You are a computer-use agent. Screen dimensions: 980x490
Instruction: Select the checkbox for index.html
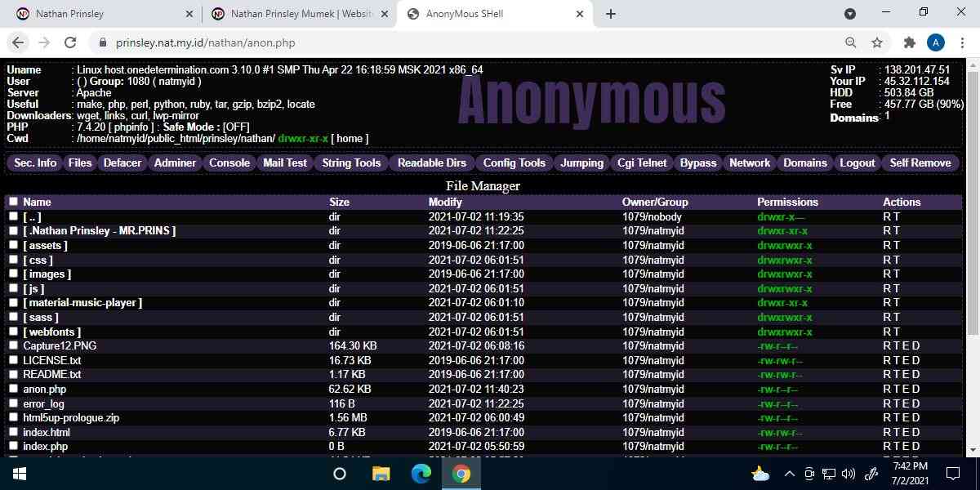pos(13,432)
